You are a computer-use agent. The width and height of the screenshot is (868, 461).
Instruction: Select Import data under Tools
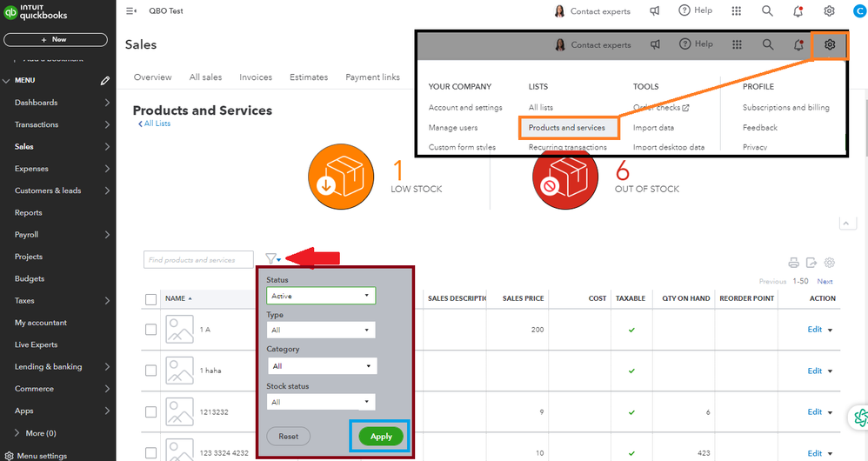click(654, 128)
